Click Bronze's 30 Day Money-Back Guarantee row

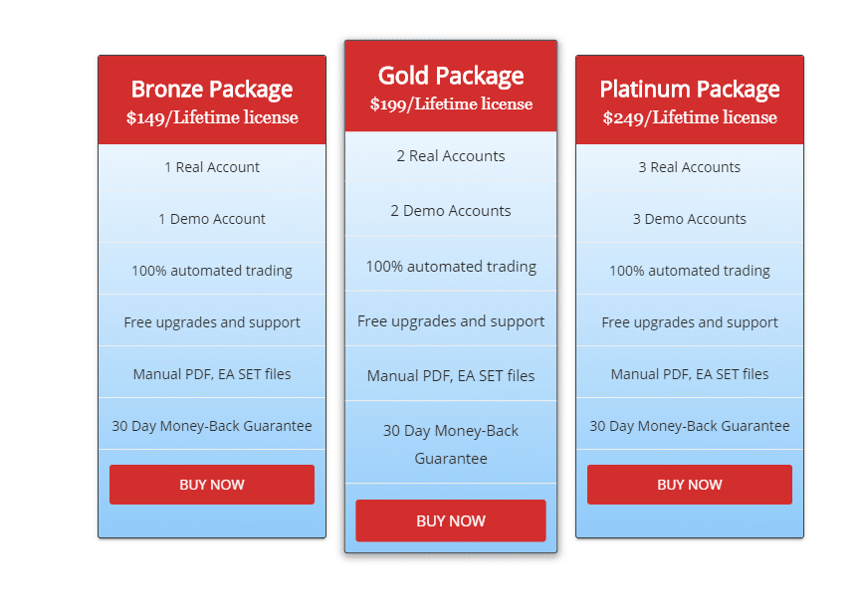coord(212,426)
